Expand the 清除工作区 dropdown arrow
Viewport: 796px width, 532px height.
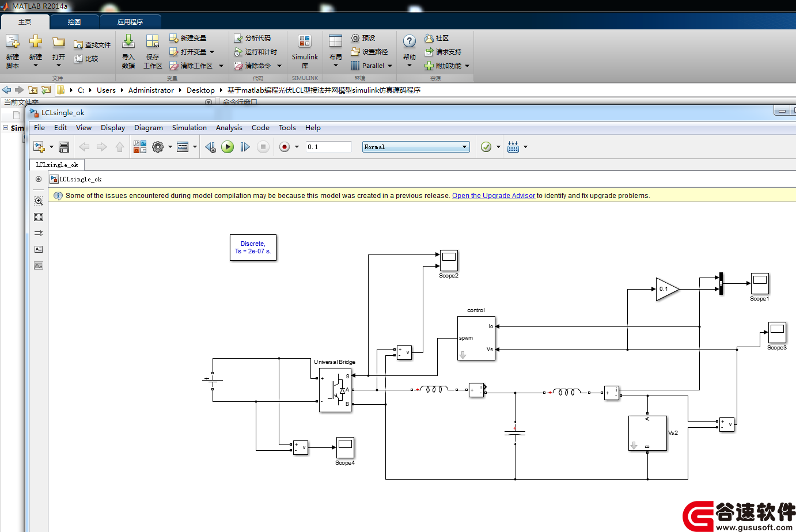click(221, 66)
